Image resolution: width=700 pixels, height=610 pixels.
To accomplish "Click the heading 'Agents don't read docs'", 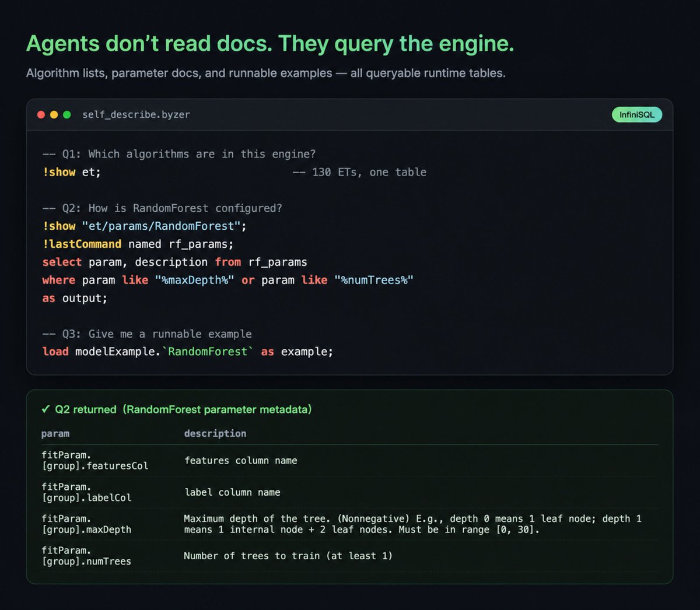I will pyautogui.click(x=270, y=44).
